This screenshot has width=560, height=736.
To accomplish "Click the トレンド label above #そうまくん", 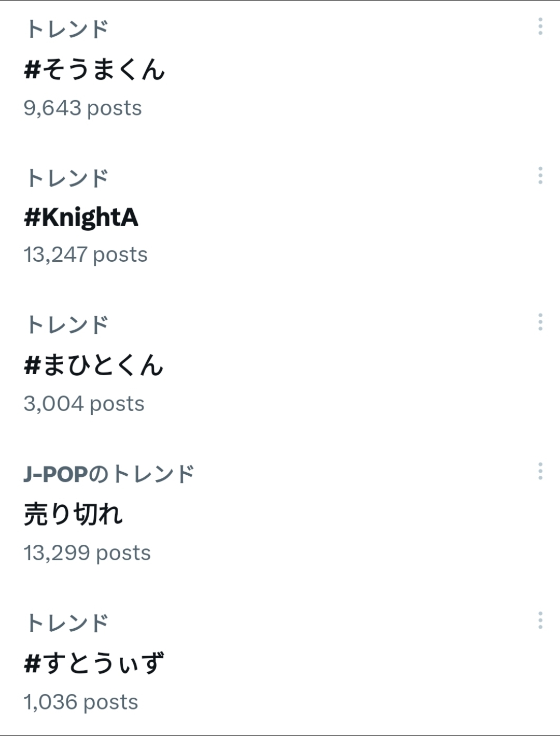I will coord(67,30).
